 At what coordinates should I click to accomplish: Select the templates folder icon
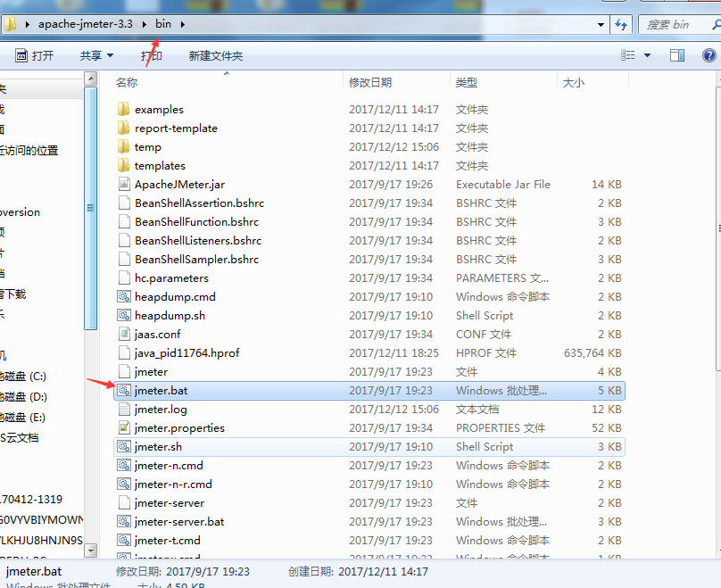123,165
